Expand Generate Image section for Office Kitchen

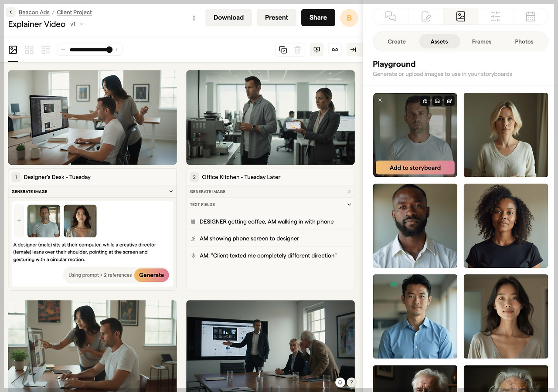point(349,192)
